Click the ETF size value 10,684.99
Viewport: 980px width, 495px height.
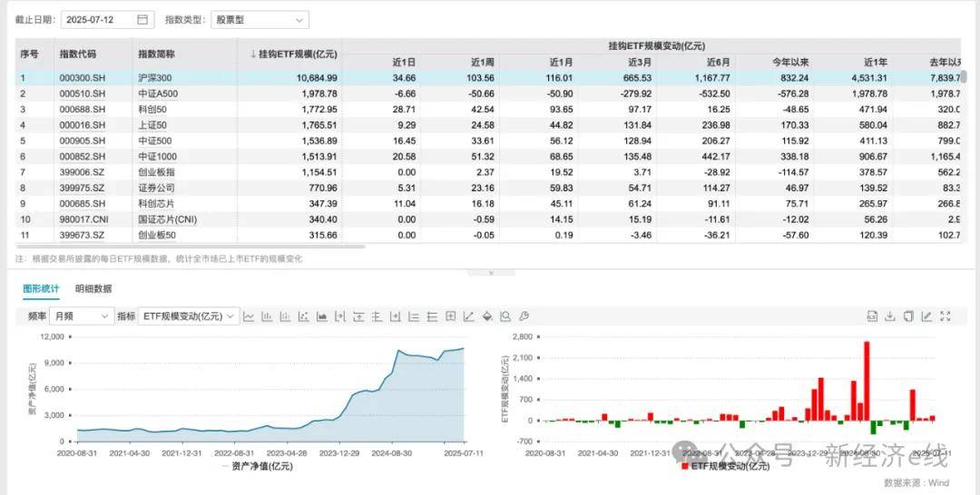coord(318,78)
